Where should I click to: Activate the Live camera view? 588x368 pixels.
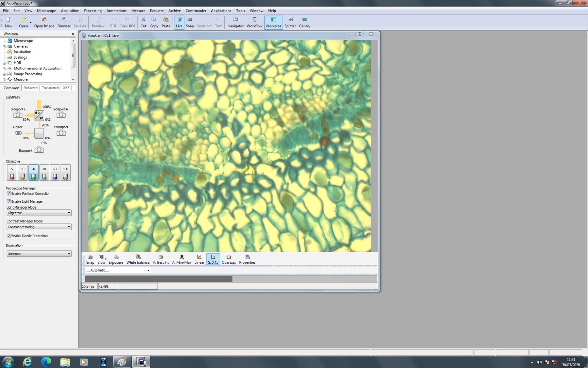pyautogui.click(x=179, y=22)
